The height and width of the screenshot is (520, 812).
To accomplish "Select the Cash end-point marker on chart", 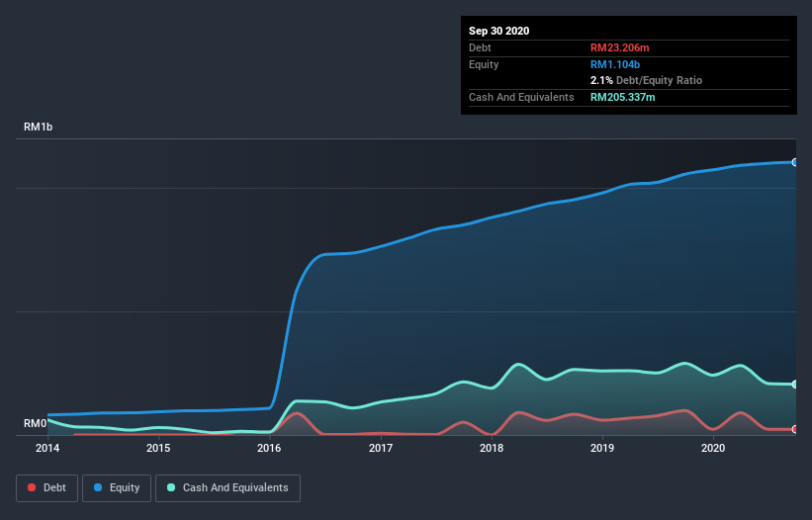I will (795, 385).
